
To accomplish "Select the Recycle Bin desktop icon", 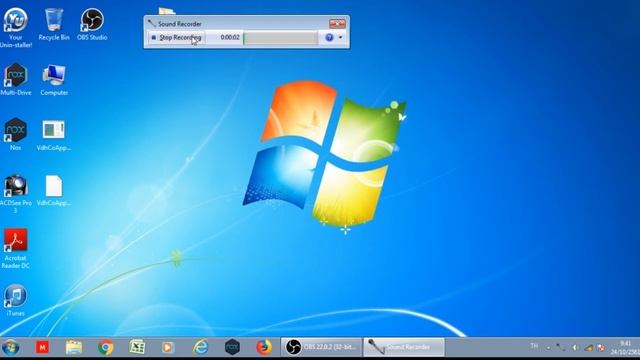I will 54,24.
